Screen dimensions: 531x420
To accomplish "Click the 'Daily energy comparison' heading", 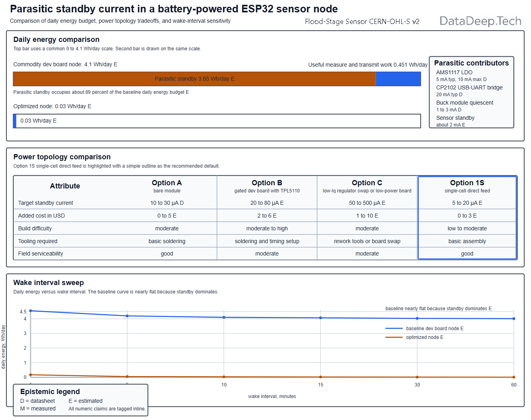I will pyautogui.click(x=56, y=40).
